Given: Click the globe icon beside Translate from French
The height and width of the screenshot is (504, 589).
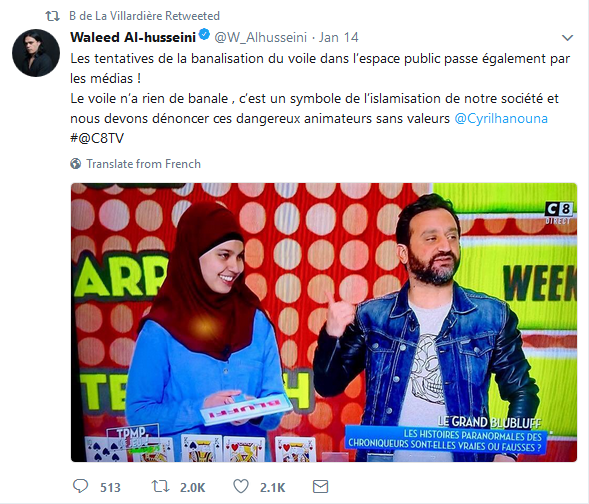Looking at the screenshot, I should pyautogui.click(x=76, y=164).
